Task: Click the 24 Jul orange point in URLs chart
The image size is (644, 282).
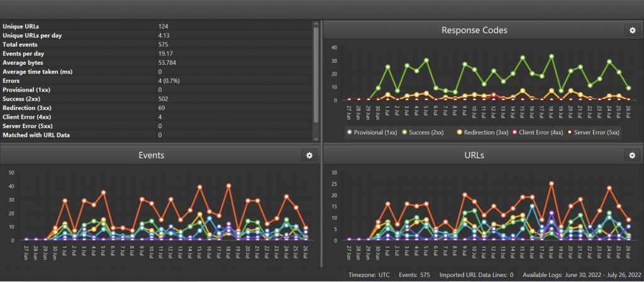Action: click(x=609, y=188)
